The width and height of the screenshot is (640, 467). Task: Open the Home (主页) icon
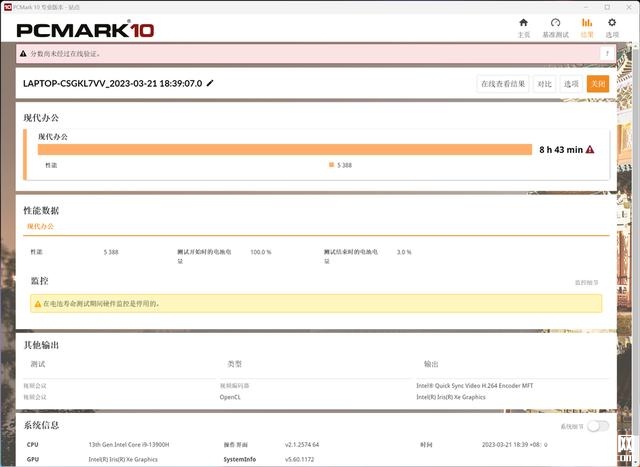(x=523, y=22)
